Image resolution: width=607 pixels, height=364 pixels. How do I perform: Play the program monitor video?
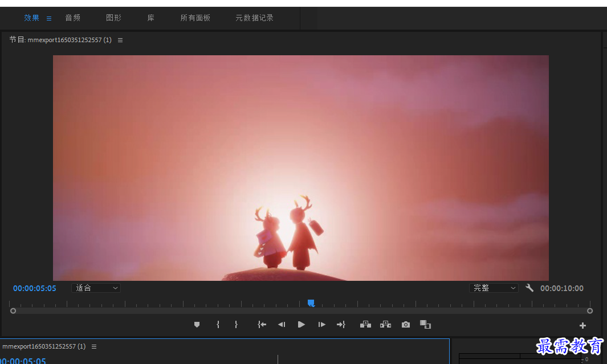(301, 325)
